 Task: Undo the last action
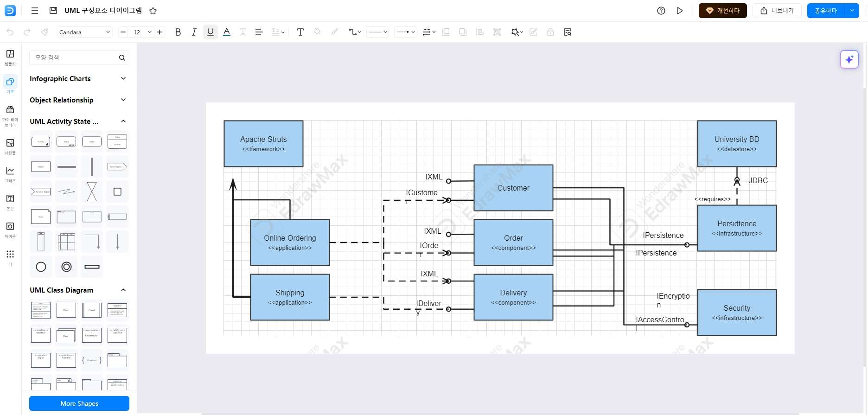pos(10,32)
